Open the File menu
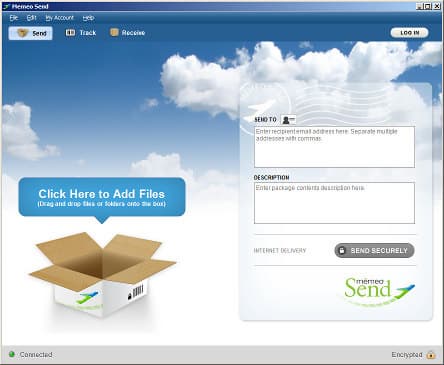The image size is (444, 365). 14,18
